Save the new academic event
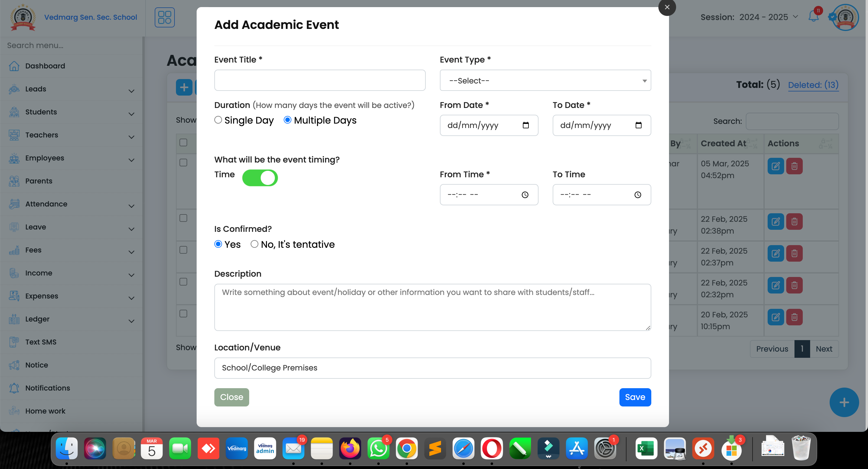Viewport: 868px width, 469px height. point(635,397)
